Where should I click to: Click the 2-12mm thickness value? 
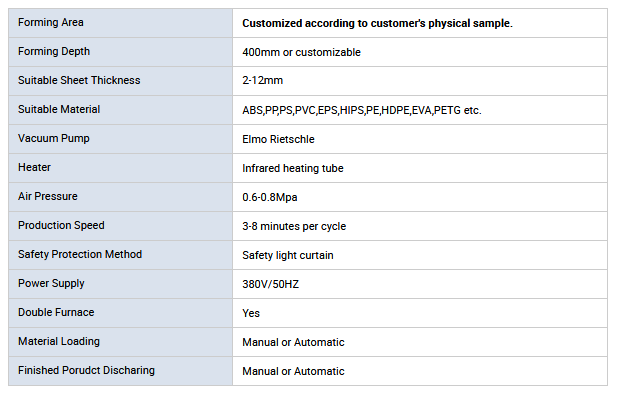click(263, 80)
